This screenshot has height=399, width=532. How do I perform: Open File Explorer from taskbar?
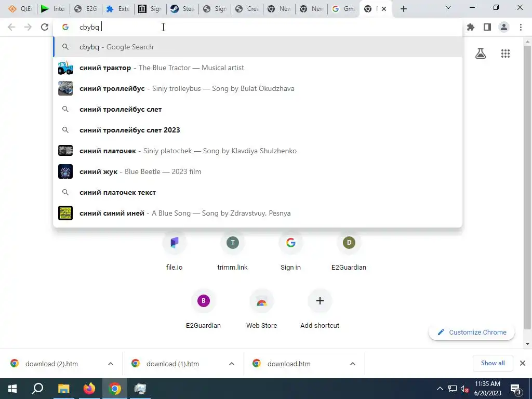[63, 389]
